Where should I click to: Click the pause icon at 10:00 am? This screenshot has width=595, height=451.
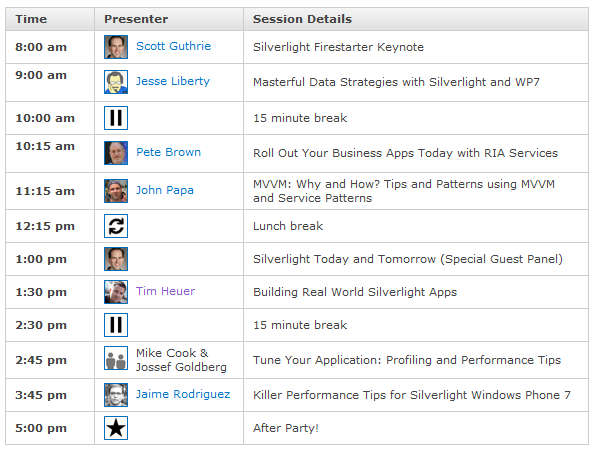coord(116,118)
